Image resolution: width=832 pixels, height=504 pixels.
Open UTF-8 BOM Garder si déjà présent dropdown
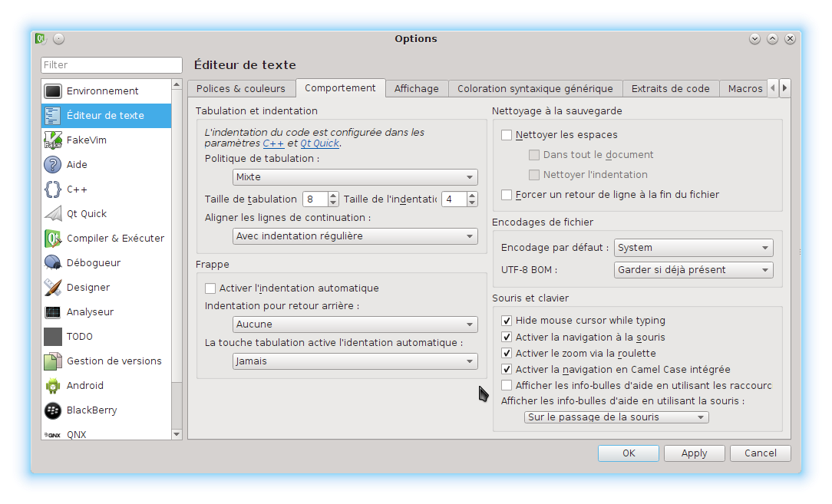(694, 270)
